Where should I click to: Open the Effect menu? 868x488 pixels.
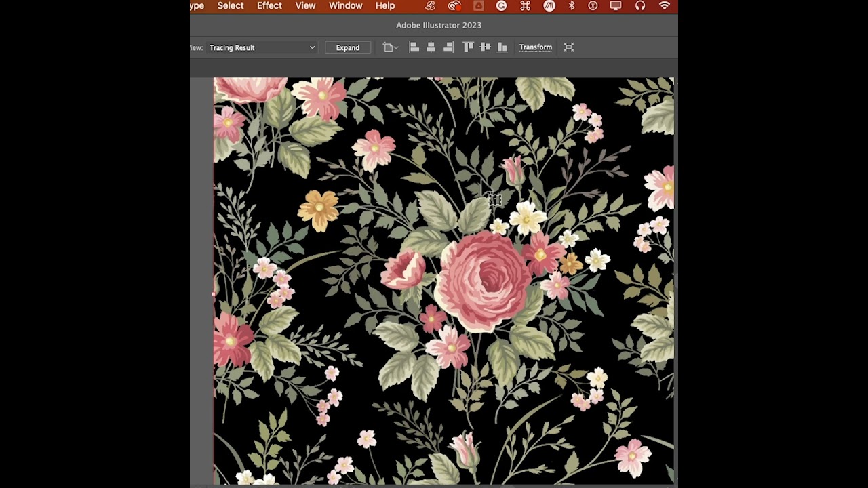click(269, 6)
